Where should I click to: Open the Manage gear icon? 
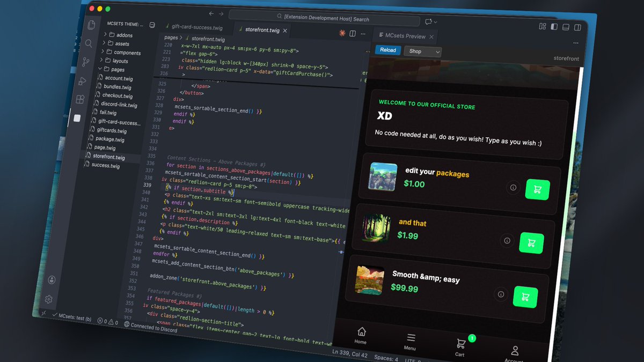pyautogui.click(x=49, y=299)
